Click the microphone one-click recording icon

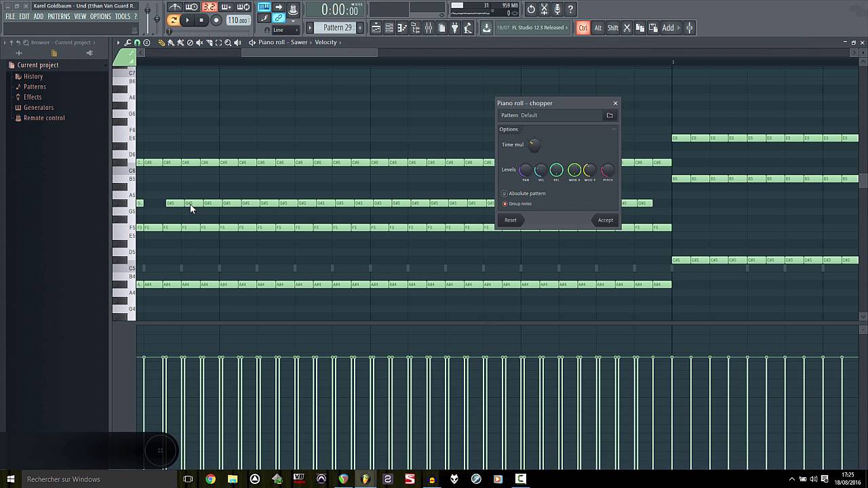[557, 9]
